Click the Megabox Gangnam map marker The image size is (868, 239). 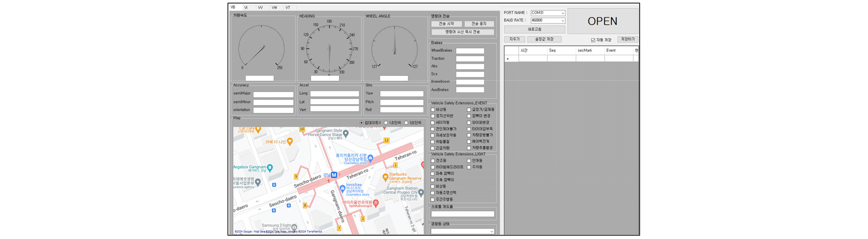point(270,167)
